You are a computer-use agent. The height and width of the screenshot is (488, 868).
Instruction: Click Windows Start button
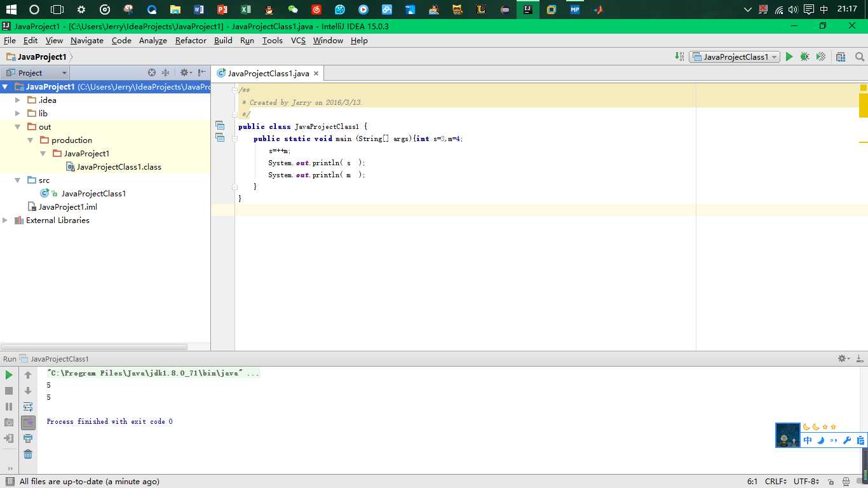click(x=11, y=10)
